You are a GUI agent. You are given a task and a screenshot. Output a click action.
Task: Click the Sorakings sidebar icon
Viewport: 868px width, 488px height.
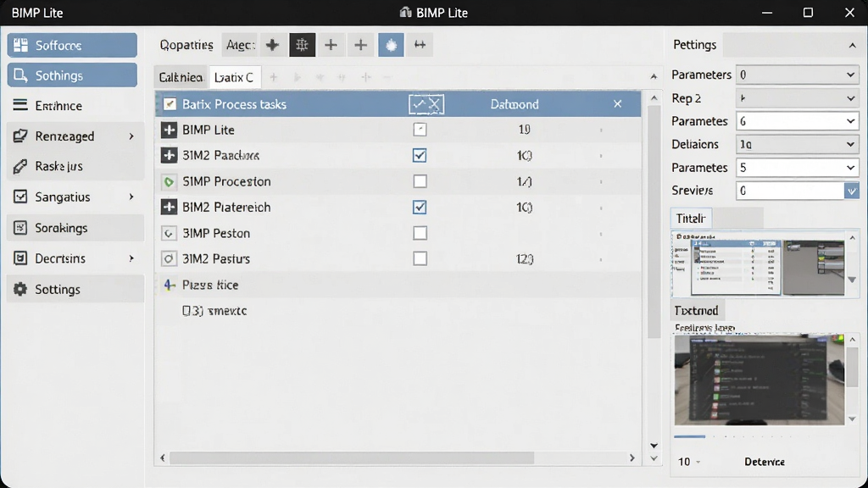20,227
